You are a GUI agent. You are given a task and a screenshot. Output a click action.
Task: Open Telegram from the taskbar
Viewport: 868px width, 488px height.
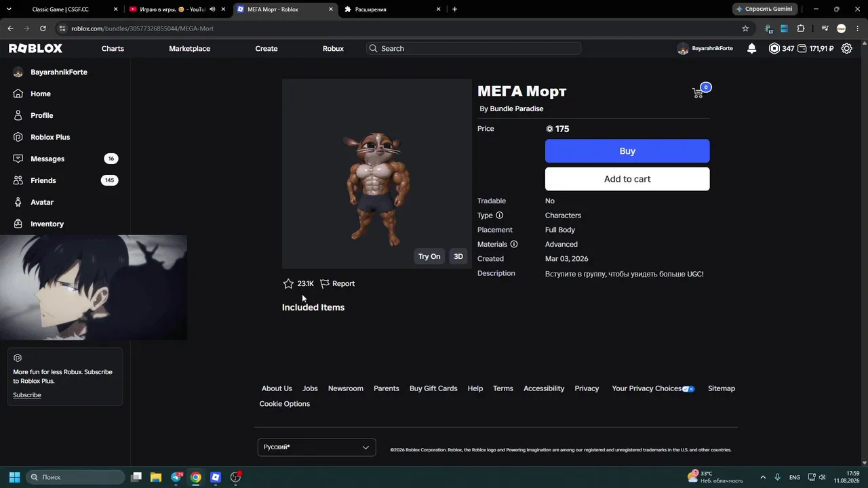click(176, 477)
